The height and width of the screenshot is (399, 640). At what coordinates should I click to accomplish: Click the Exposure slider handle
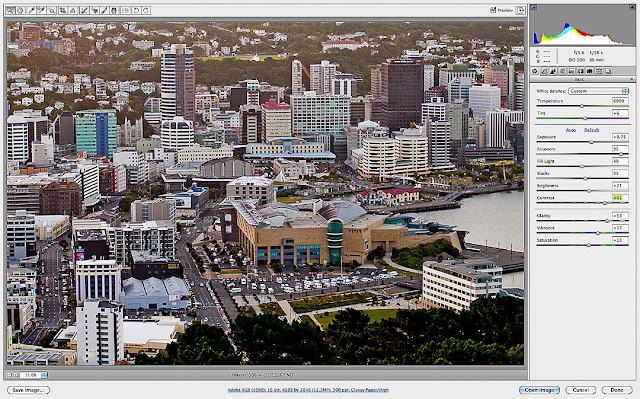tap(591, 142)
